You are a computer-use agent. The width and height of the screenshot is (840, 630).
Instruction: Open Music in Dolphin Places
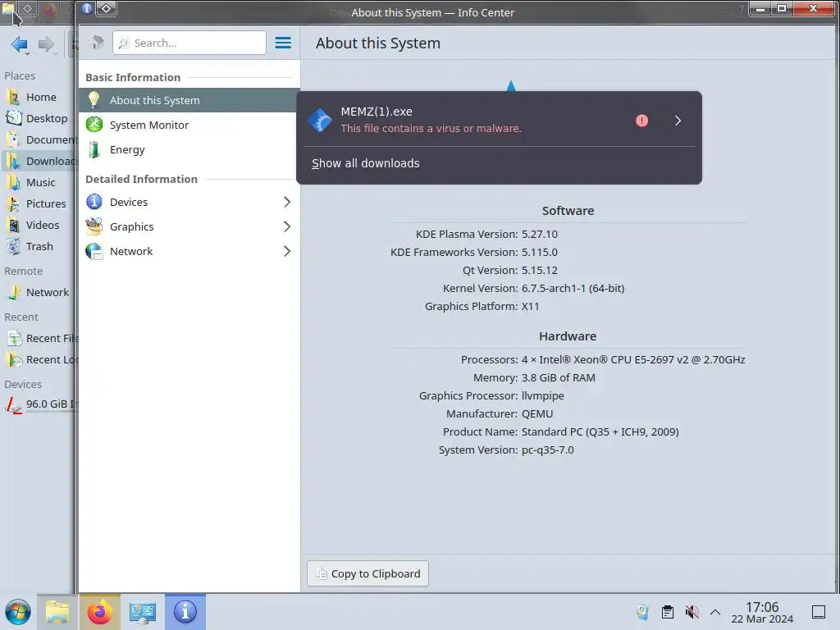click(39, 183)
